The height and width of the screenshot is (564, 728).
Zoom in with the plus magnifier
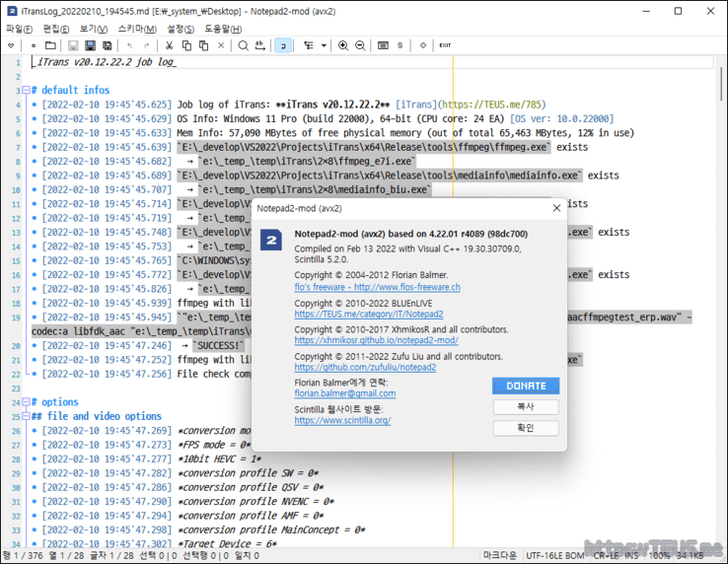coord(343,45)
